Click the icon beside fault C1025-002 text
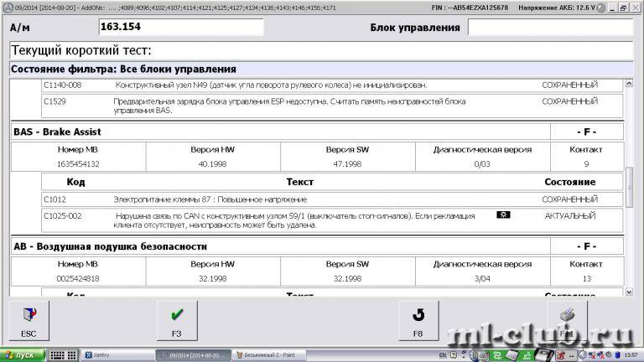Screen dimensions: 644x362 tap(501, 215)
